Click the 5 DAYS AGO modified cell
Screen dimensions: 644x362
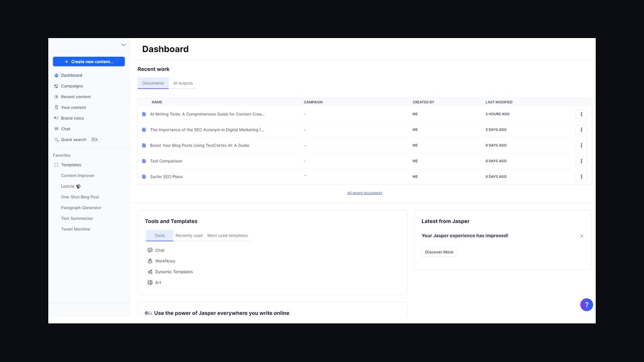496,130
